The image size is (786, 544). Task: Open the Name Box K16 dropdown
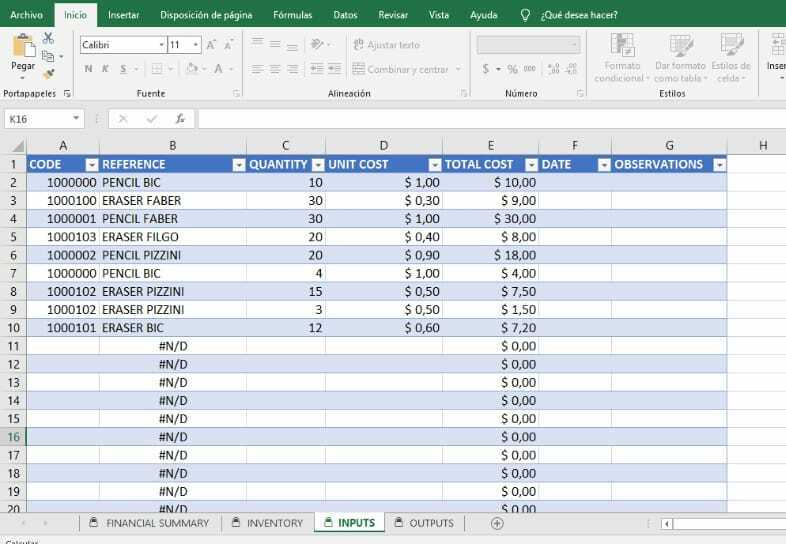point(76,118)
